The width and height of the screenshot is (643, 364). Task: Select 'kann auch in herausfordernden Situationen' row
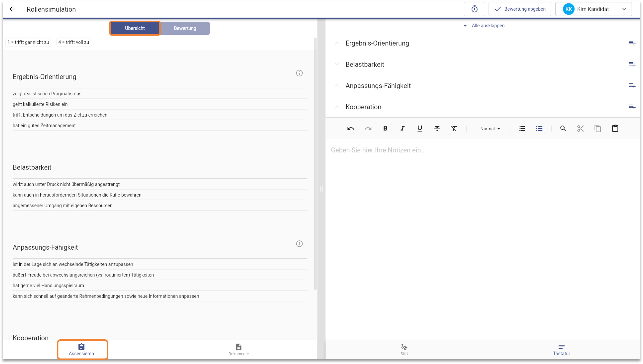coord(160,195)
